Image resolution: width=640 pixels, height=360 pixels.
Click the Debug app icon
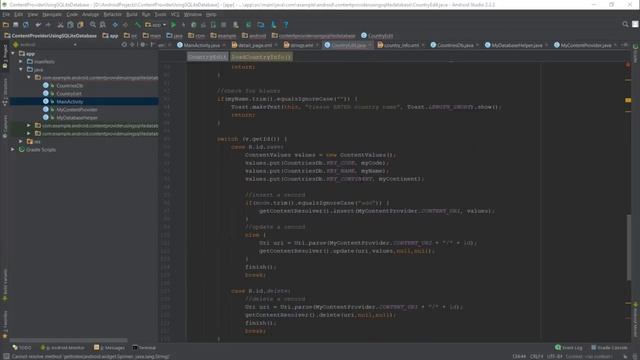[193, 25]
